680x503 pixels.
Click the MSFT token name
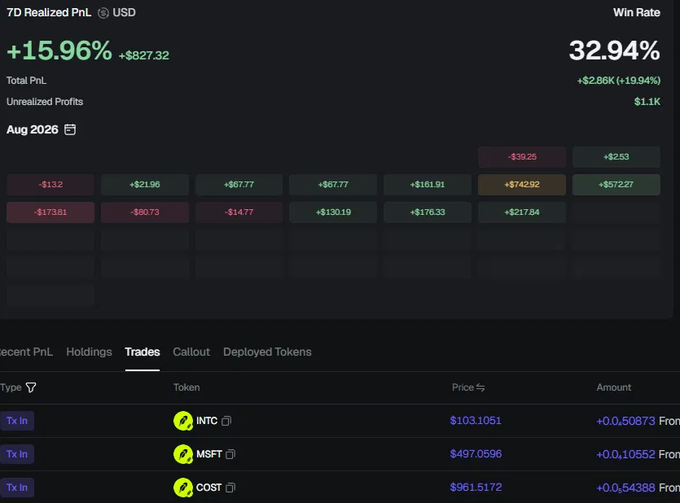click(209, 454)
